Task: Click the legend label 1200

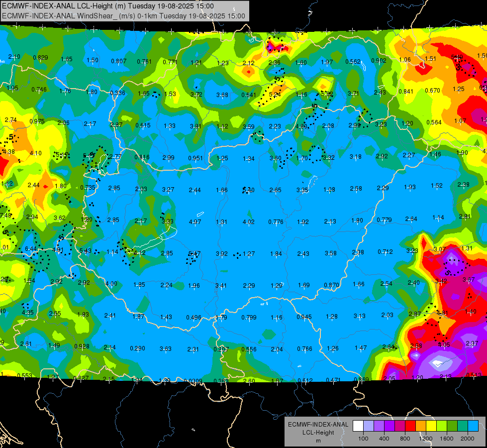Action: click(425, 439)
